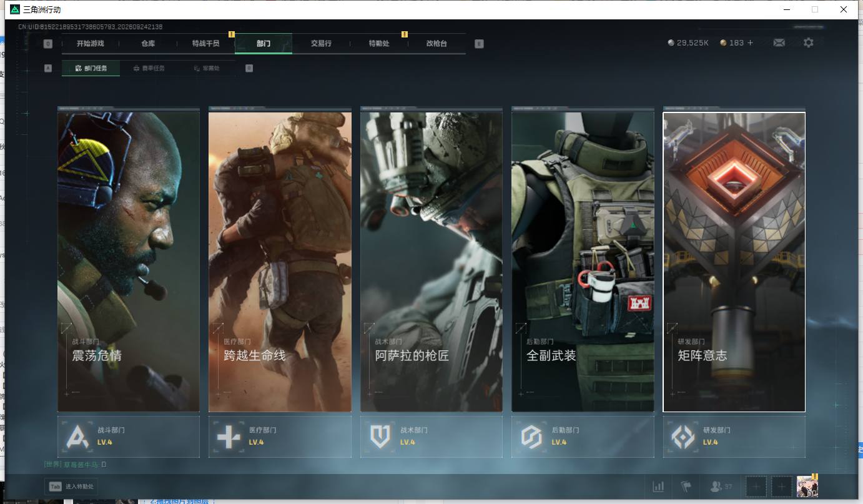The height and width of the screenshot is (504, 863).
Task: Click the silver coin icon beside 29,525K
Action: click(x=671, y=43)
